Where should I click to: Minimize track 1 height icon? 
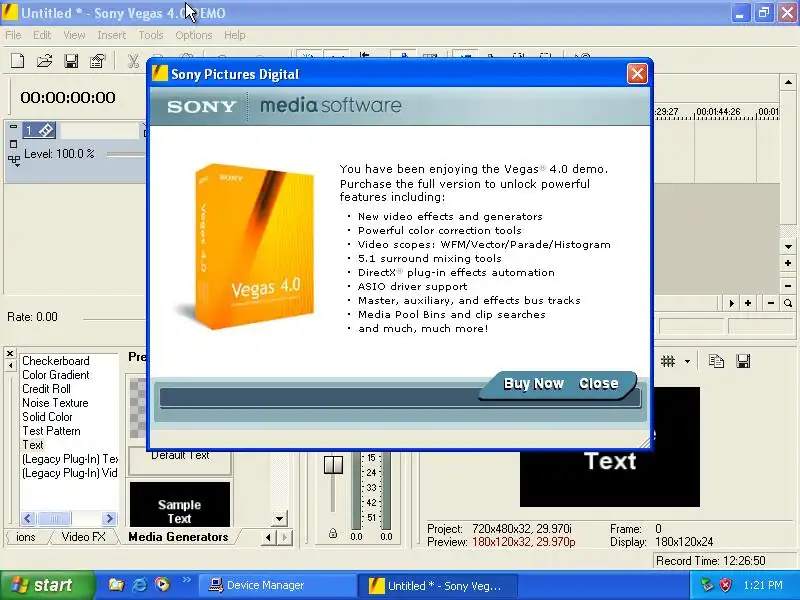[13, 126]
